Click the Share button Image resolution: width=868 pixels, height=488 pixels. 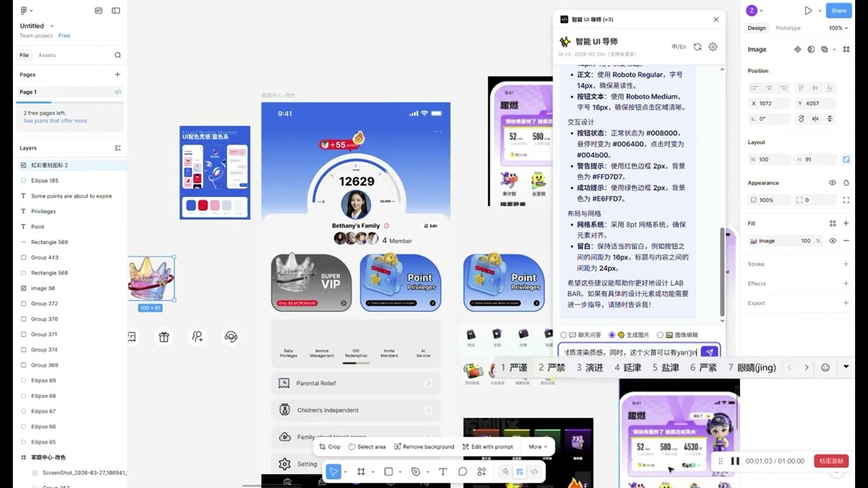click(839, 10)
